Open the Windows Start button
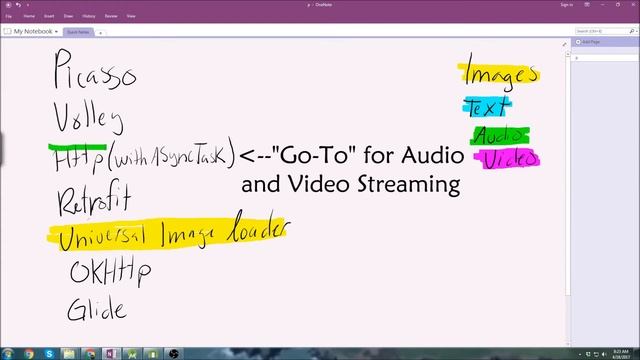This screenshot has width=640, height=360. 8,353
